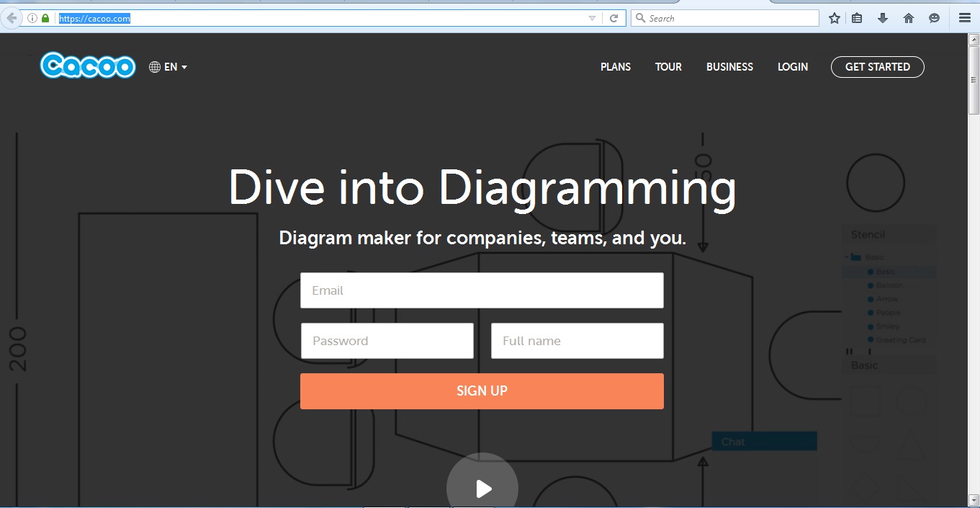Reload the page with the refresh icon
Image resolution: width=980 pixels, height=508 pixels.
pyautogui.click(x=613, y=18)
